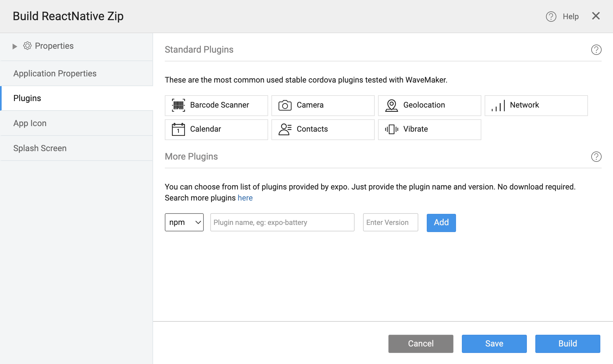Follow the 'here' link for more plugins
Screen dimensions: 613x364
tap(245, 198)
